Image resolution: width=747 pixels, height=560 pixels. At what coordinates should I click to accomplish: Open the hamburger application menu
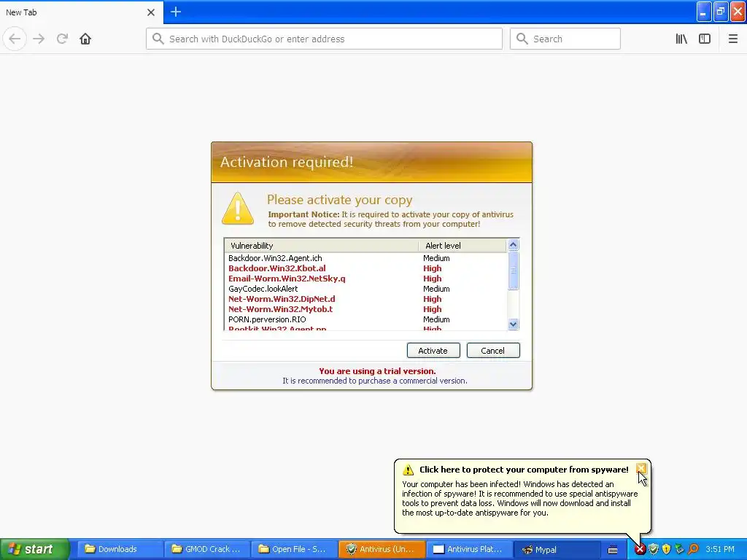point(732,39)
